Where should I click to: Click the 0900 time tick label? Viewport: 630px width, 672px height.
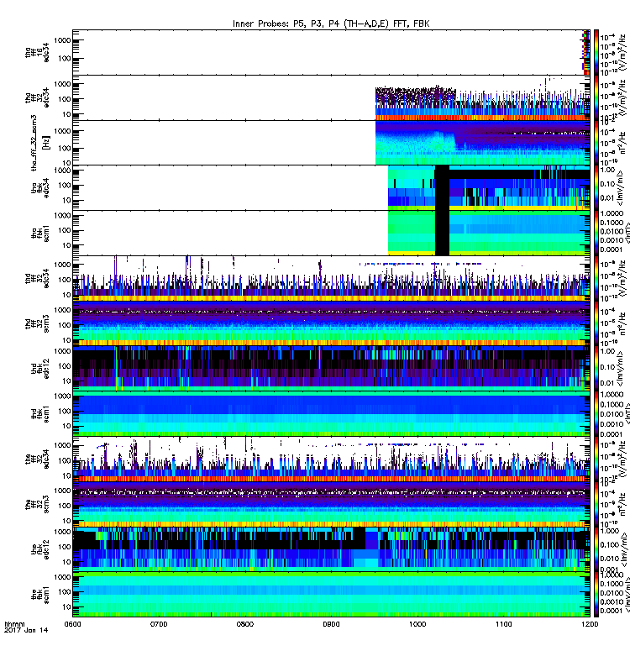[x=331, y=624]
